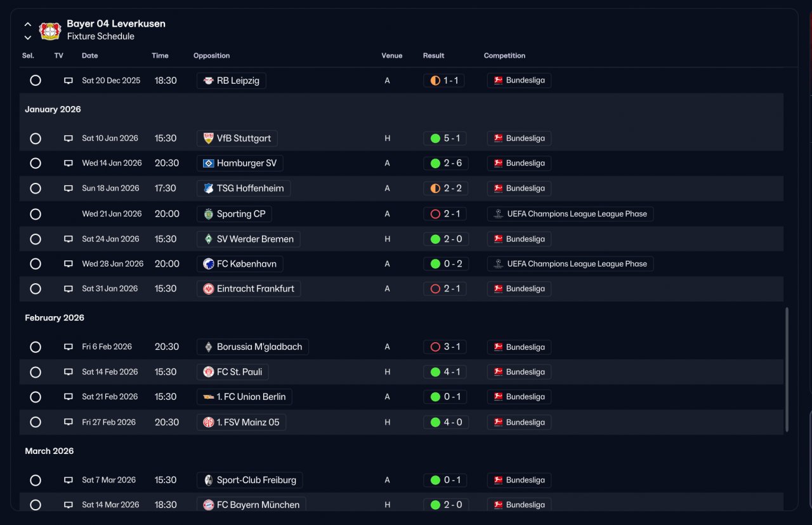Sort by the Competition column header

(504, 56)
